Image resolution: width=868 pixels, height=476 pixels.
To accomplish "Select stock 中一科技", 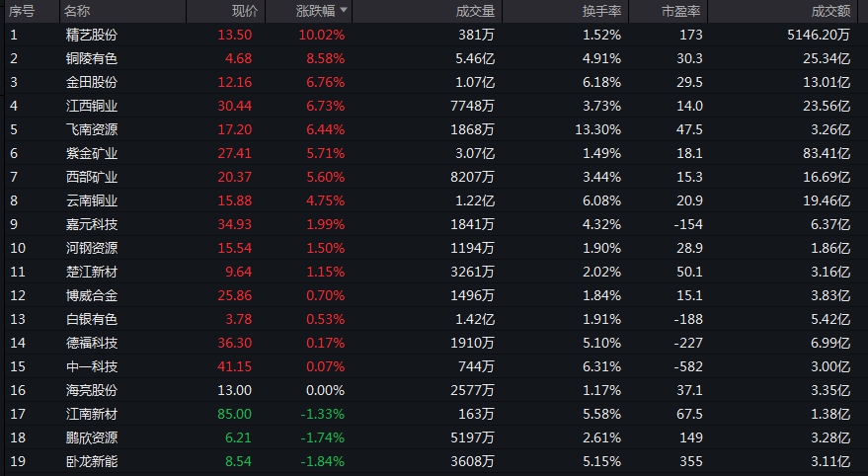I will point(92,366).
